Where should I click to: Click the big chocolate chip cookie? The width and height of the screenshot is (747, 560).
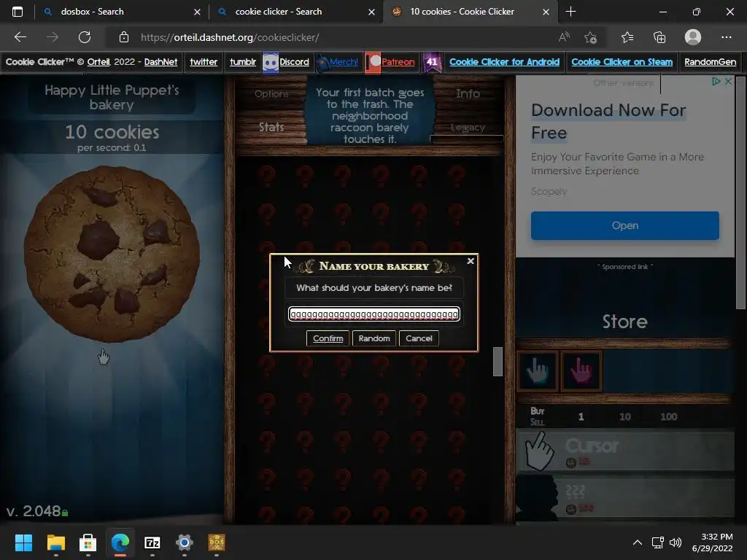[x=112, y=254]
